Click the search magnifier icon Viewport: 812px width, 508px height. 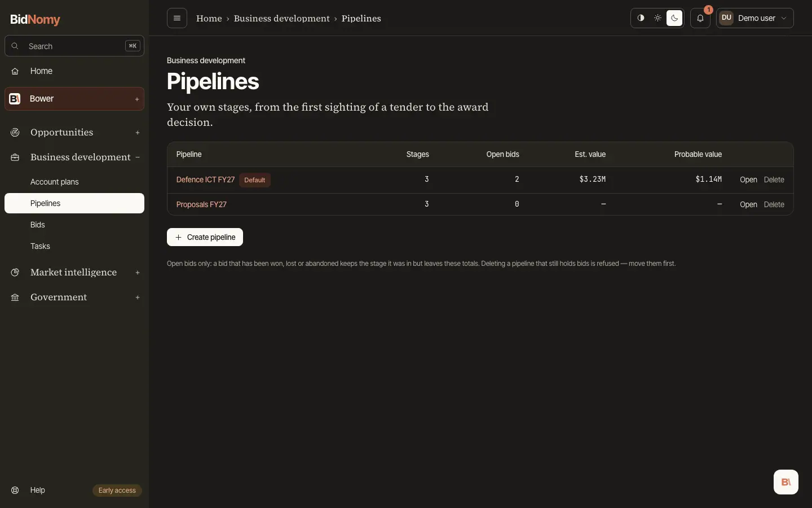click(15, 46)
